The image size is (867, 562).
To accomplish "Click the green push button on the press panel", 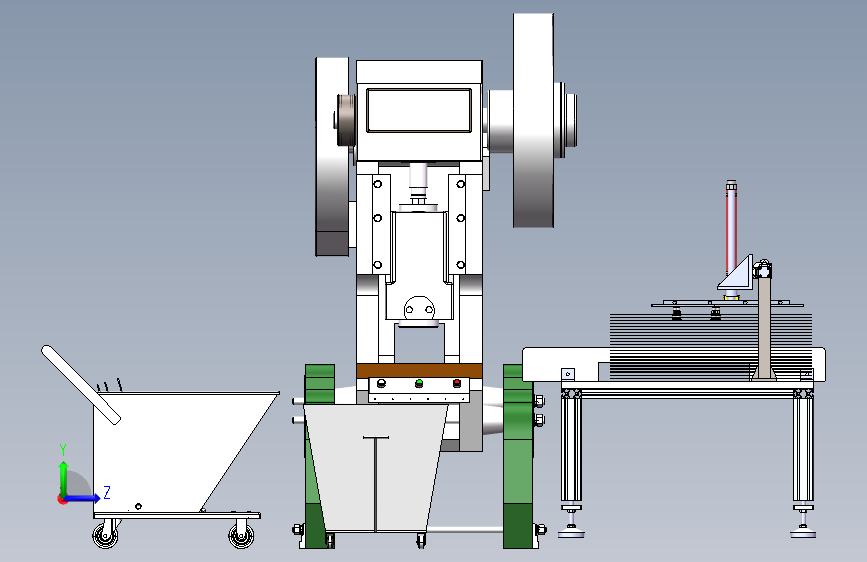I will (x=419, y=383).
